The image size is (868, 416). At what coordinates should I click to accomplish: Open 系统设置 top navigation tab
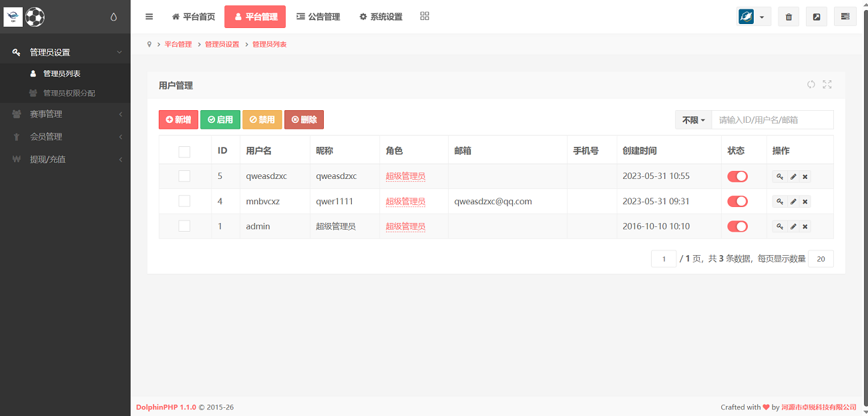coord(381,17)
